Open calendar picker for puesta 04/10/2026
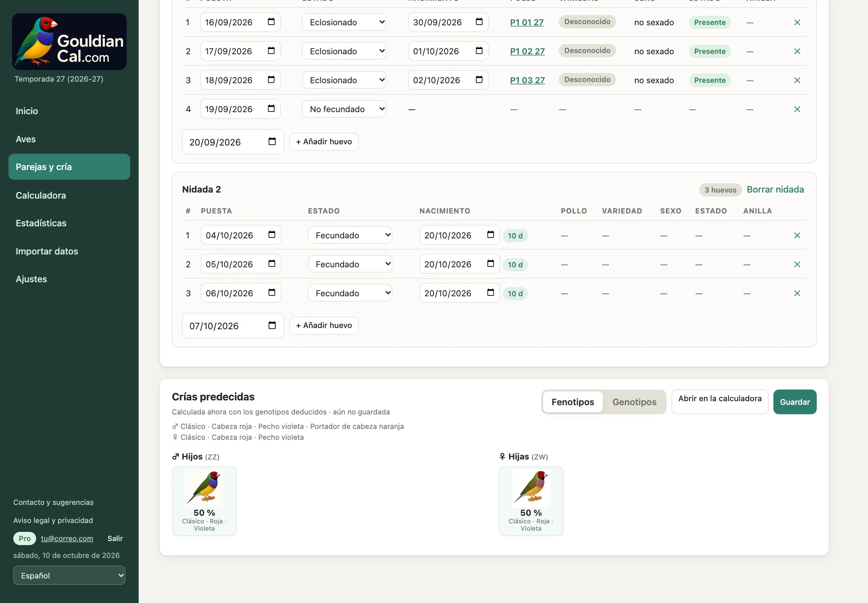The image size is (868, 603). (x=272, y=235)
